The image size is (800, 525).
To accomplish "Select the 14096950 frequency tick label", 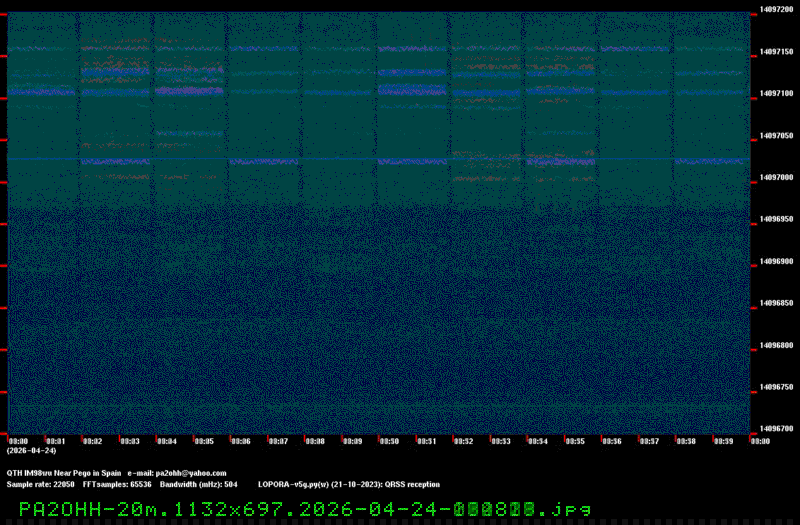I will point(777,220).
